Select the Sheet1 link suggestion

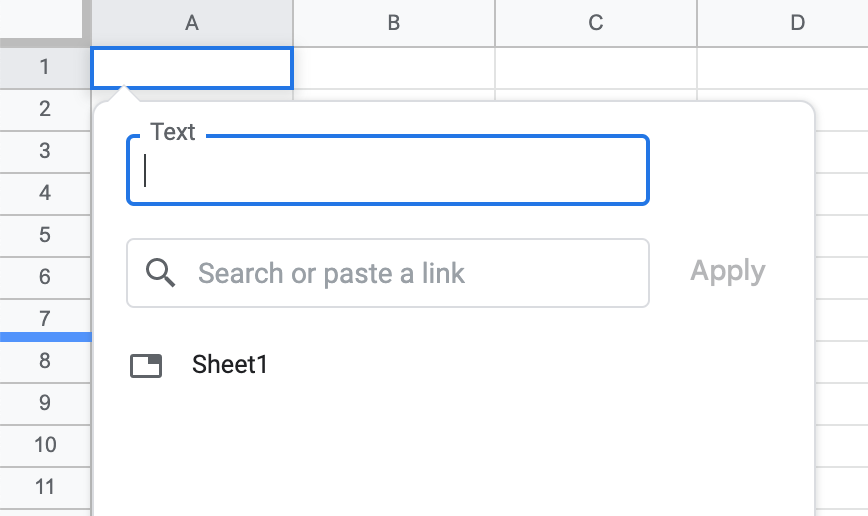tap(230, 365)
